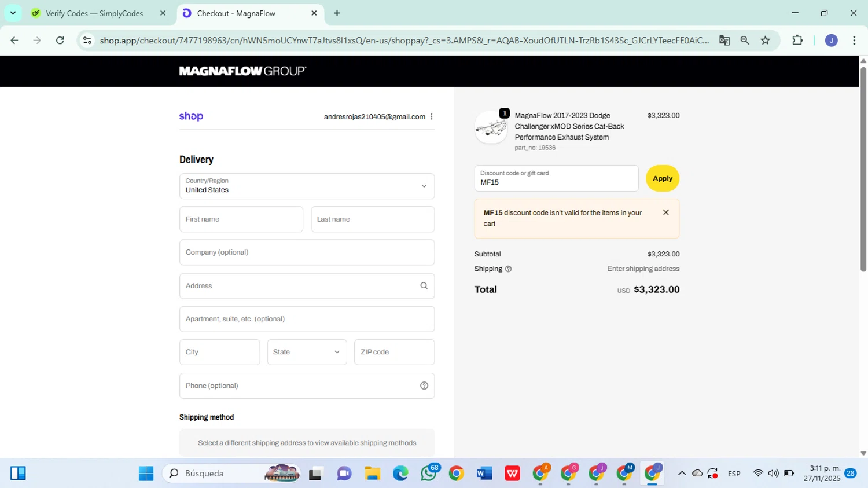Click the taskbar Búsqueda search box

pyautogui.click(x=231, y=474)
